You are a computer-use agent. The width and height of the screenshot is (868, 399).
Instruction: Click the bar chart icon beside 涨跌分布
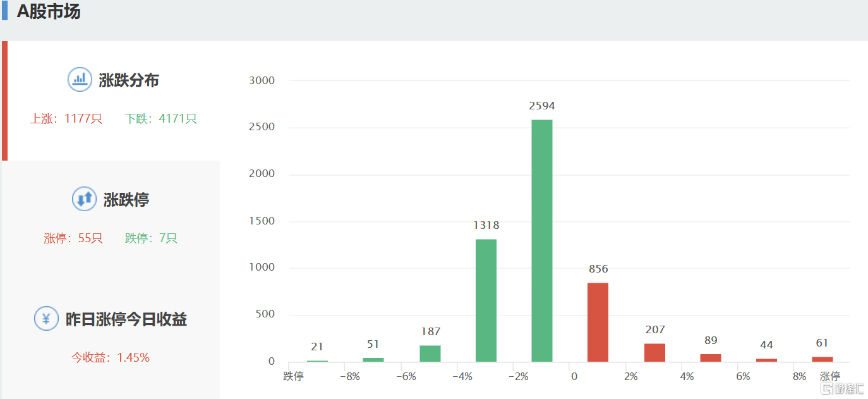tap(80, 80)
